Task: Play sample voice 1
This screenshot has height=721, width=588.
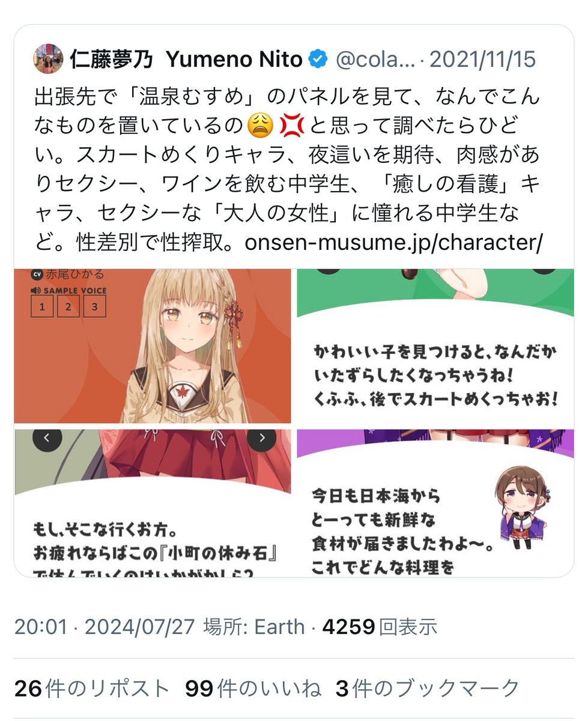Action: [x=42, y=306]
